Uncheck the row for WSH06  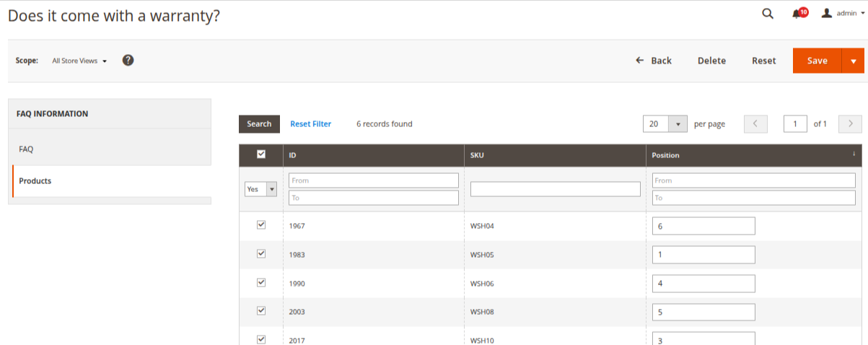(x=261, y=282)
